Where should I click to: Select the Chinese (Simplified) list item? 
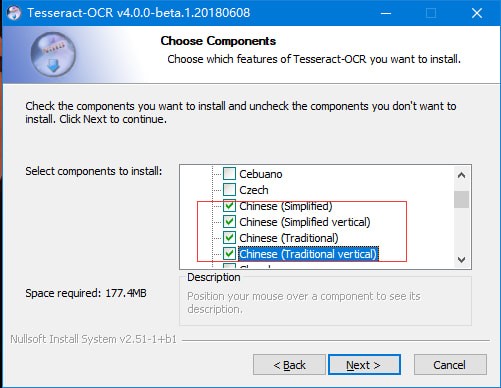pyautogui.click(x=286, y=206)
